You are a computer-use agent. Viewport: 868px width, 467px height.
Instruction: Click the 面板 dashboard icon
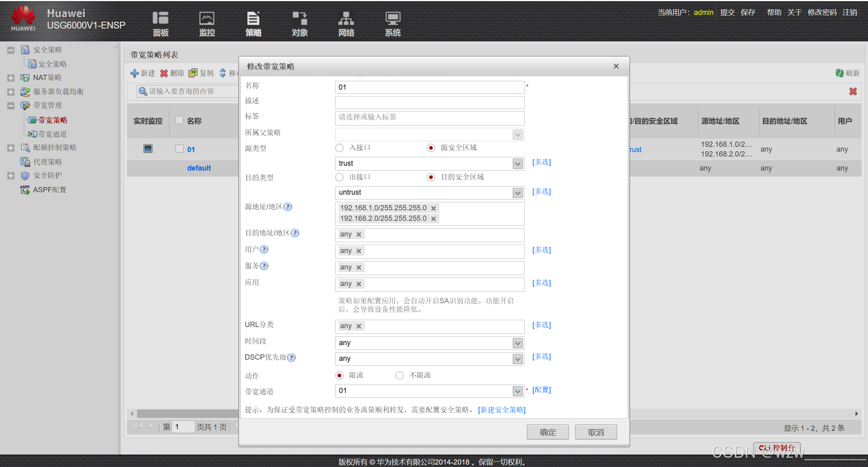click(x=160, y=19)
